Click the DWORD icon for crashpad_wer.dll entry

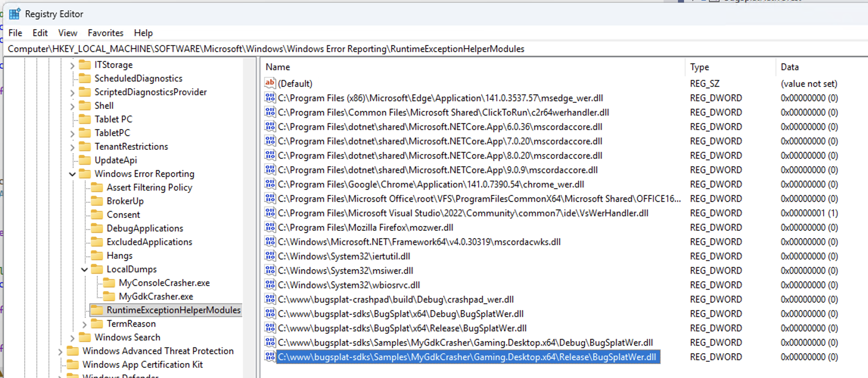click(270, 299)
